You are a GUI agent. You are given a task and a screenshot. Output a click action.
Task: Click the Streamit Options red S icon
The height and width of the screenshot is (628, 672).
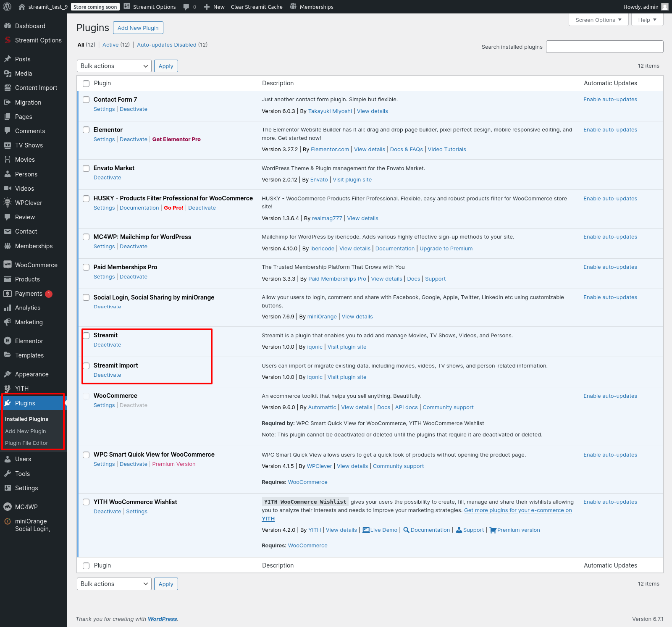[x=8, y=40]
